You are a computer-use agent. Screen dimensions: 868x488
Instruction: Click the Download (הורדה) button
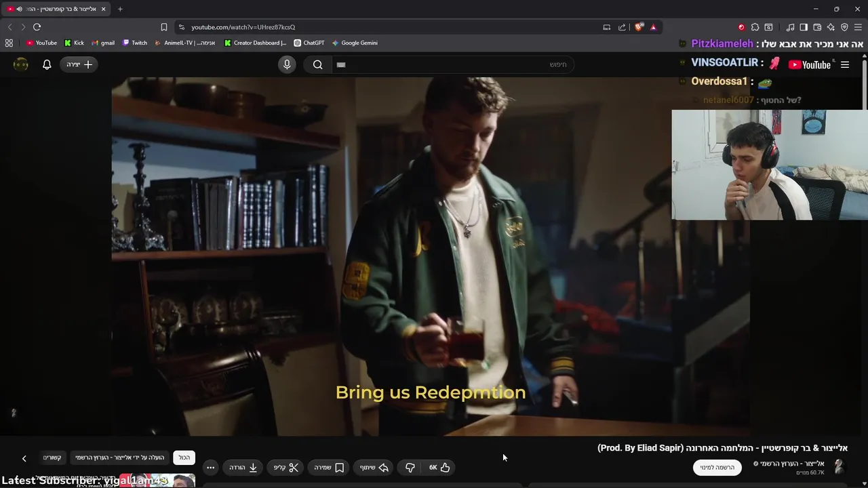tap(243, 467)
